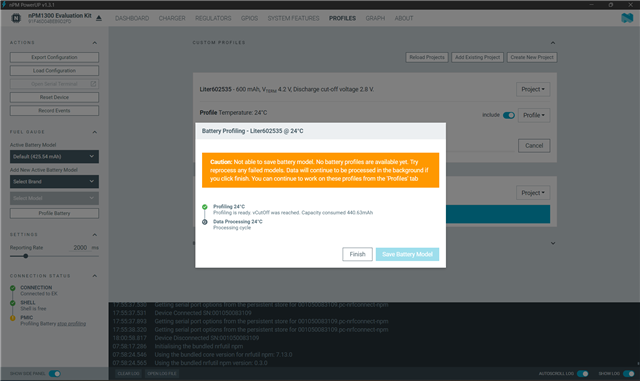
Task: Click the green SHELL status icon
Action: point(13,303)
